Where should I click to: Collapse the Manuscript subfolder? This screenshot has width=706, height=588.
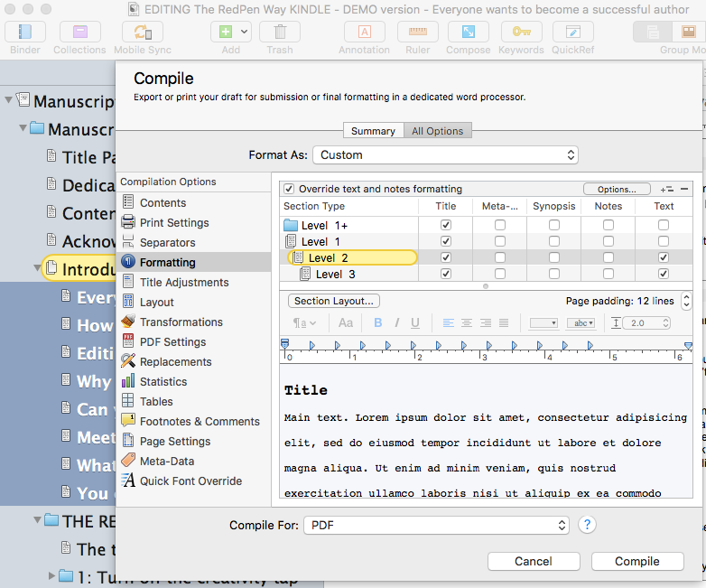click(x=23, y=128)
